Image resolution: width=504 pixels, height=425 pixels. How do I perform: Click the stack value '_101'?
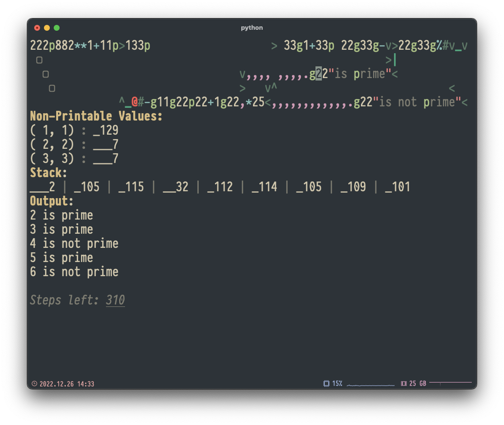pos(397,187)
